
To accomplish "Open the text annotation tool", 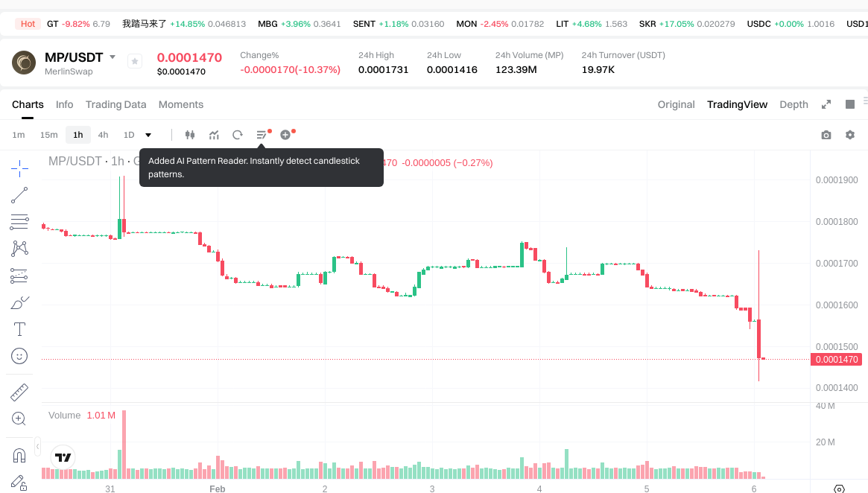I will [x=19, y=329].
